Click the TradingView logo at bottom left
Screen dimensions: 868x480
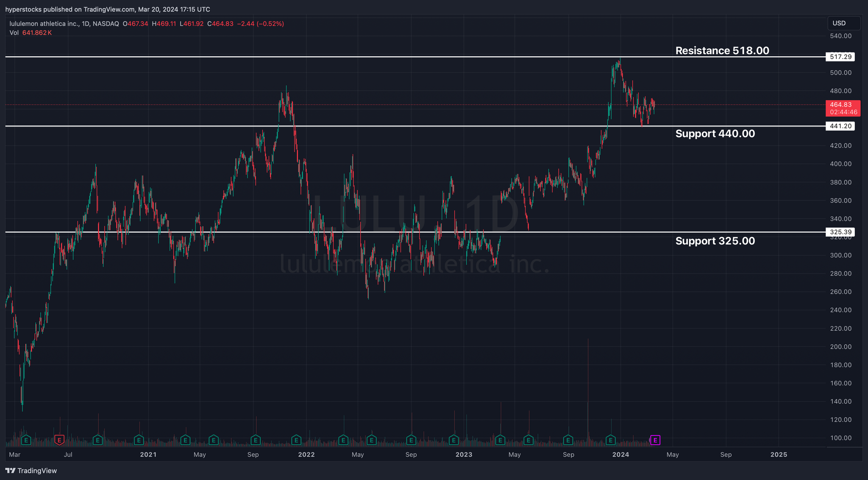pyautogui.click(x=31, y=471)
